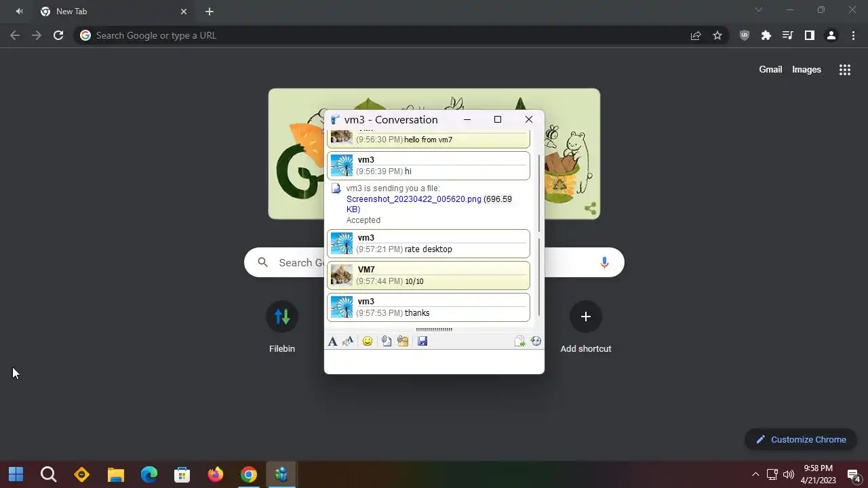Open the message templates icon in conversation toolbar

[519, 341]
